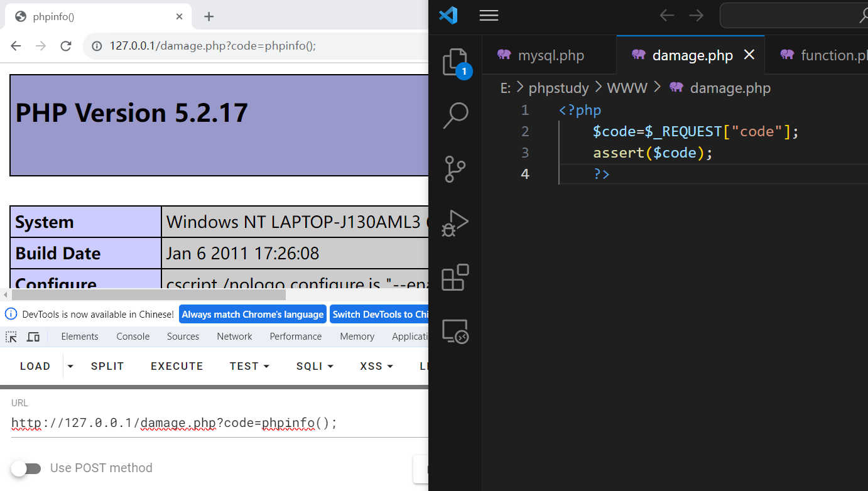
Task: Click the page horizontal scrollbar thumb
Action: coord(148,294)
